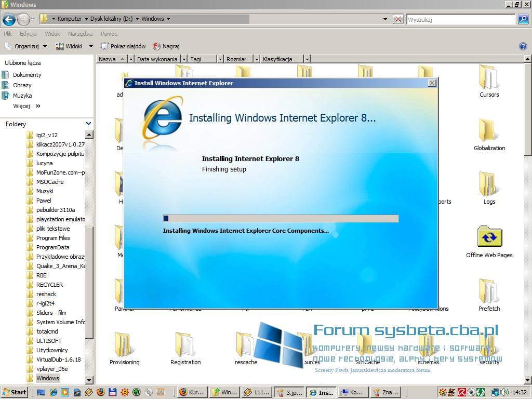Open the Cursors folder
Viewport: 532px width, 399px height.
489,82
